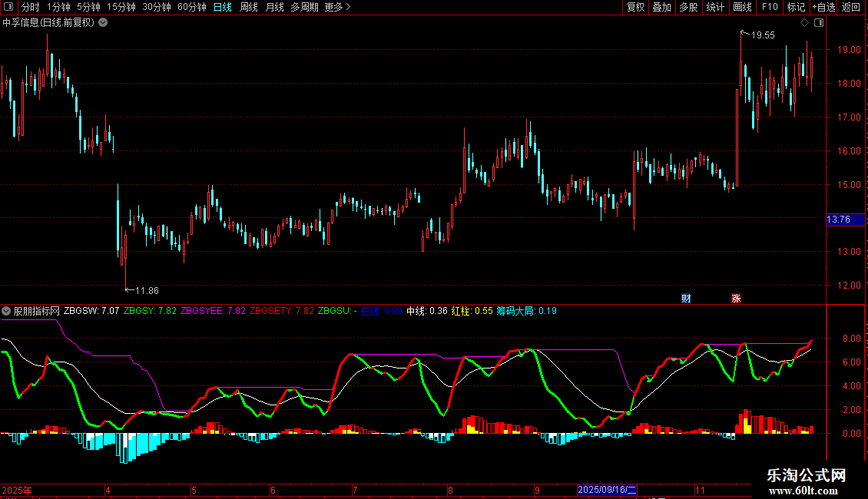This screenshot has height=499, width=868.
Task: Click the ZBGSETY: 7.82 value
Action: point(282,312)
